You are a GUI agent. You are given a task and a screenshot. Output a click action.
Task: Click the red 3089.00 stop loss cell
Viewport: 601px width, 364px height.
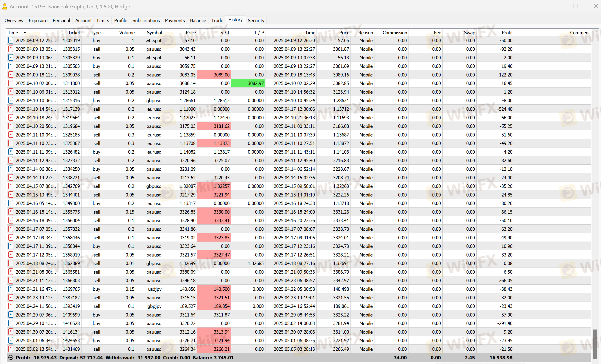point(214,75)
